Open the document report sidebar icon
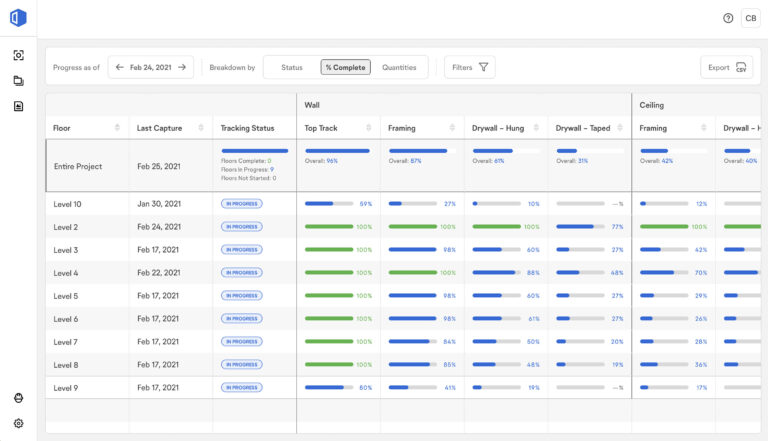Image resolution: width=768 pixels, height=441 pixels. pos(18,106)
